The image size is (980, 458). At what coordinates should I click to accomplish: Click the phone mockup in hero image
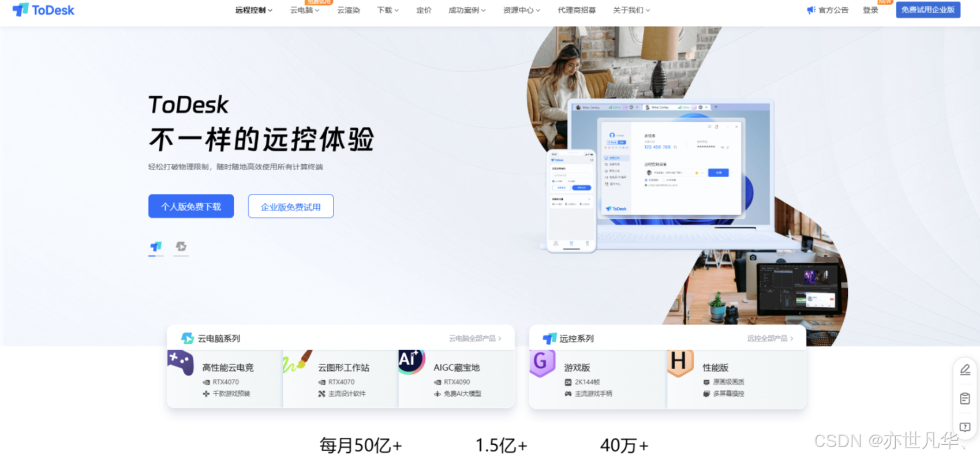pyautogui.click(x=571, y=201)
